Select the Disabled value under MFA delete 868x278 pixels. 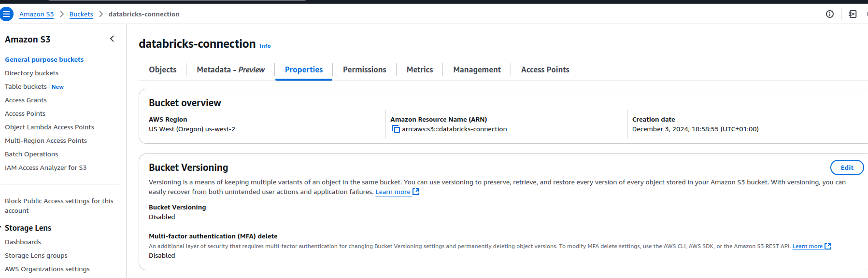162,255
